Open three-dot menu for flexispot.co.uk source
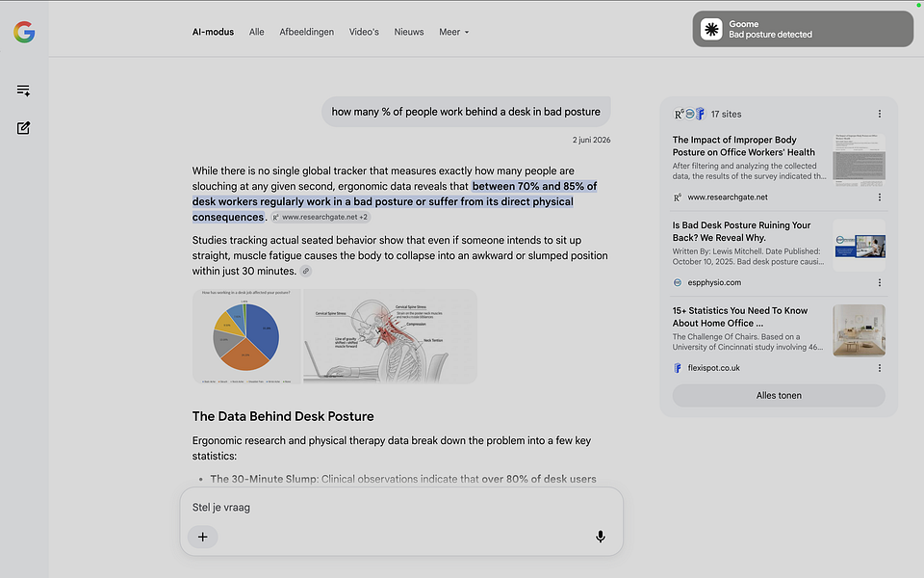The height and width of the screenshot is (578, 924). 879,368
